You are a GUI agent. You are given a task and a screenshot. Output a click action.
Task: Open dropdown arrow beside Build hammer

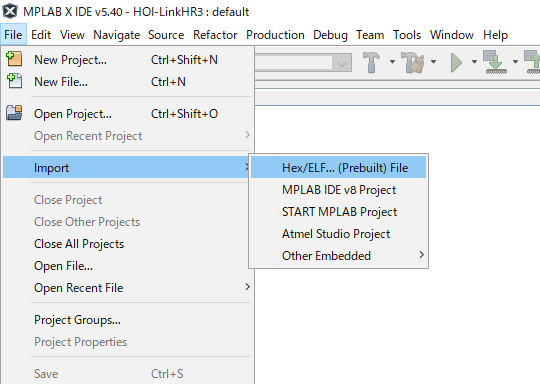point(392,62)
